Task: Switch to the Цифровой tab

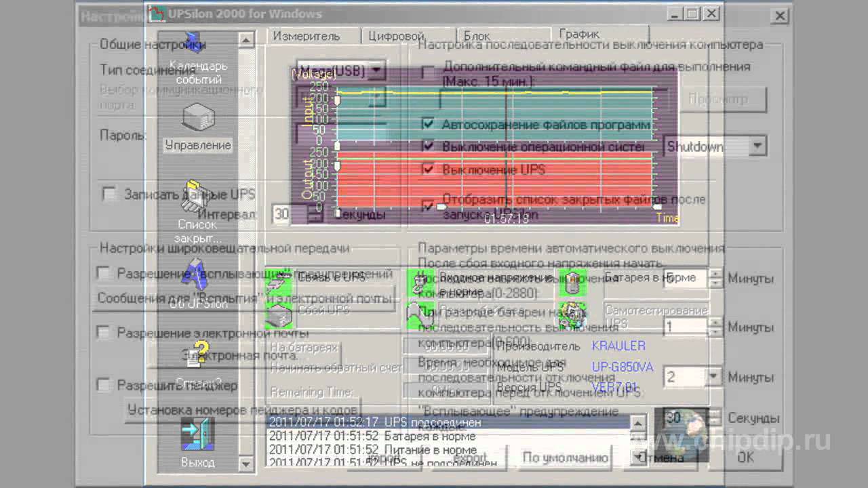Action: 397,36
